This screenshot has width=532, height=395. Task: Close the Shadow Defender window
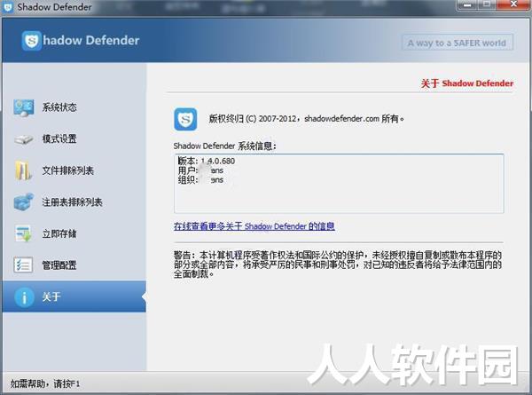tap(513, 5)
